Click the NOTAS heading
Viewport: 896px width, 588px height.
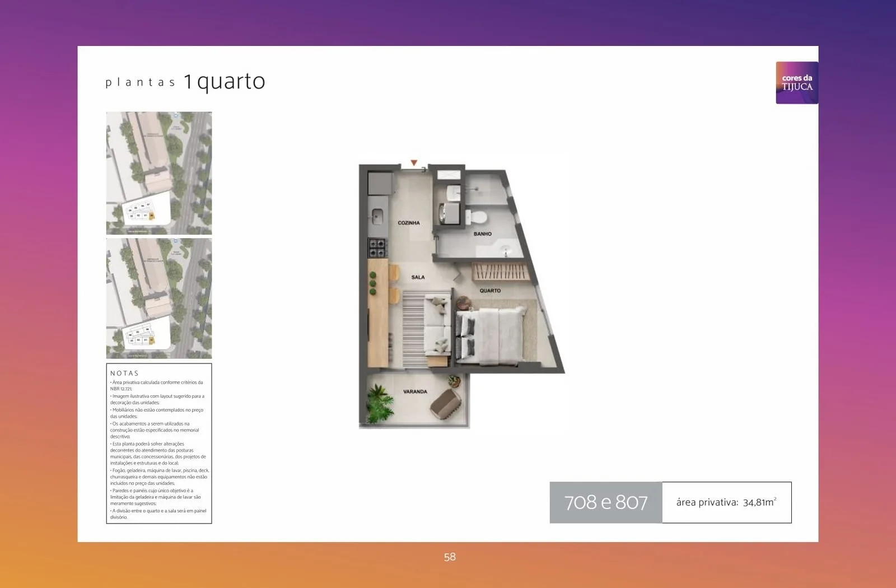(x=124, y=373)
